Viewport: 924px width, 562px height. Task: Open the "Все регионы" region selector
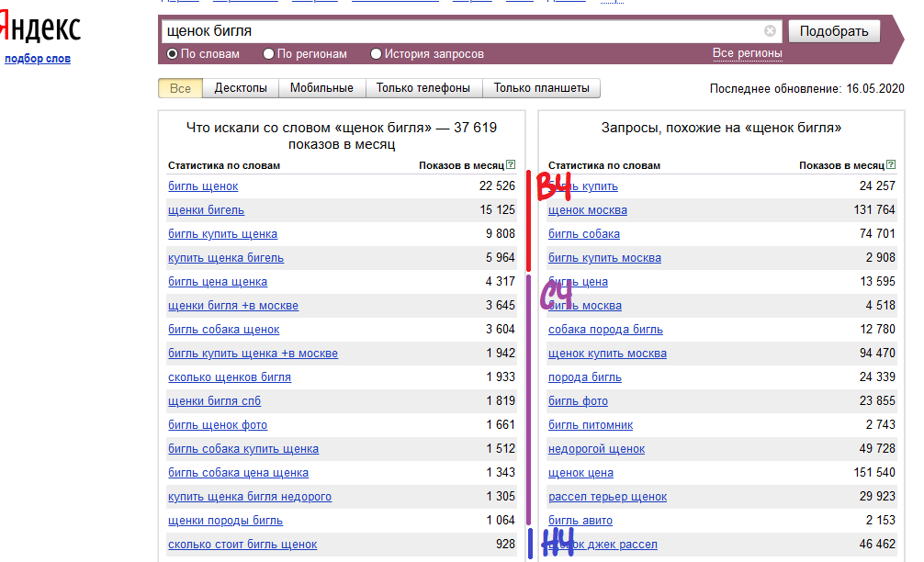click(747, 54)
